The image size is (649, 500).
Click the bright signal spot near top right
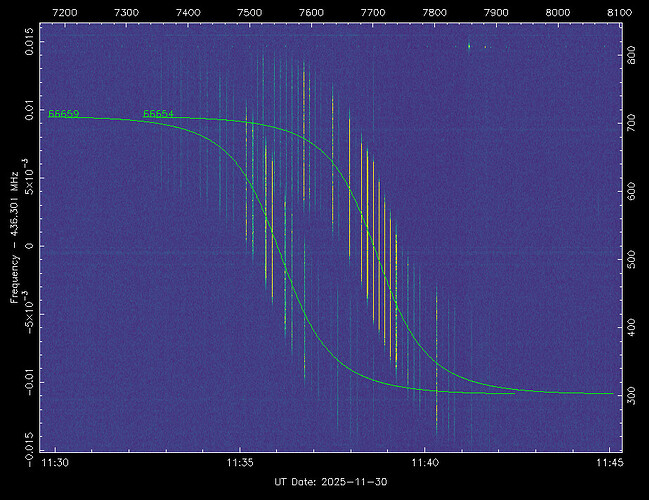[469, 45]
